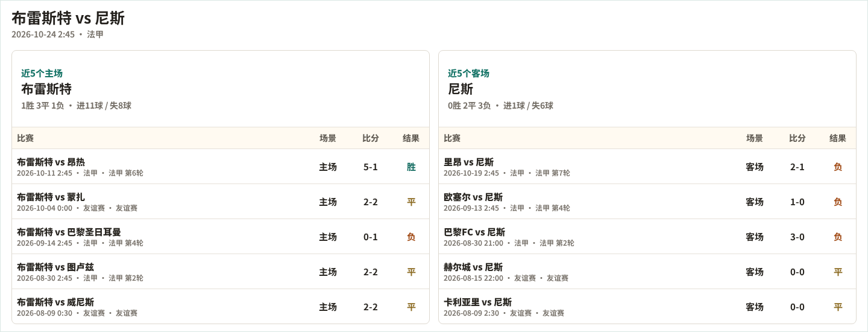Click the "1-0" score in the 欧塞尔 row
868x332 pixels.
coord(797,202)
